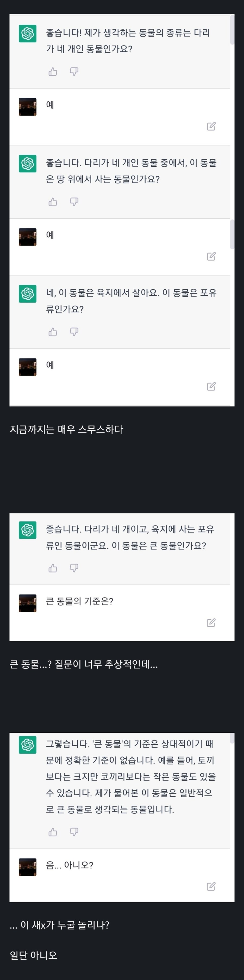
Task: Click the scrollbar thumb beside the first ChatGPT message
Action: (232, 30)
